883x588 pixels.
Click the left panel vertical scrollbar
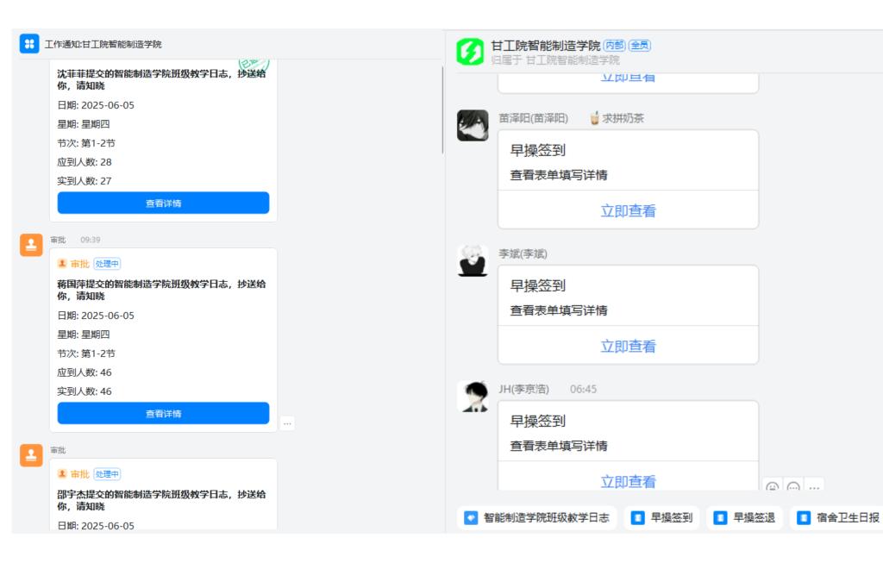pyautogui.click(x=443, y=110)
